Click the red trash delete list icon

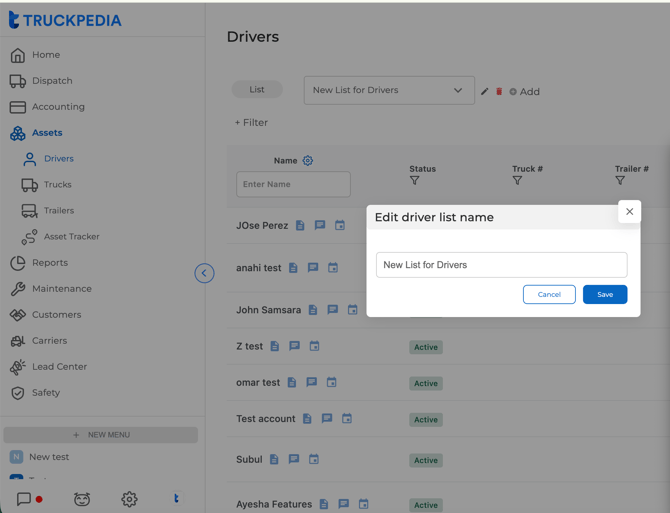click(x=499, y=91)
